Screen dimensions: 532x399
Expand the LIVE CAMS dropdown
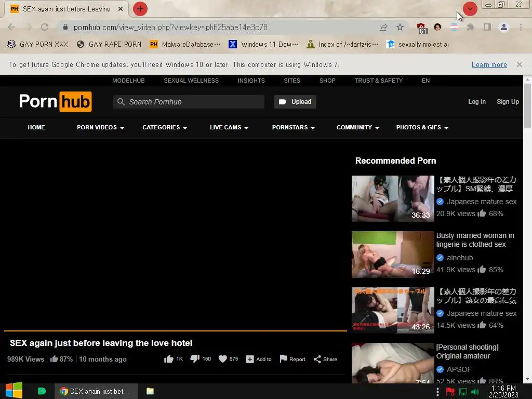[x=229, y=128]
